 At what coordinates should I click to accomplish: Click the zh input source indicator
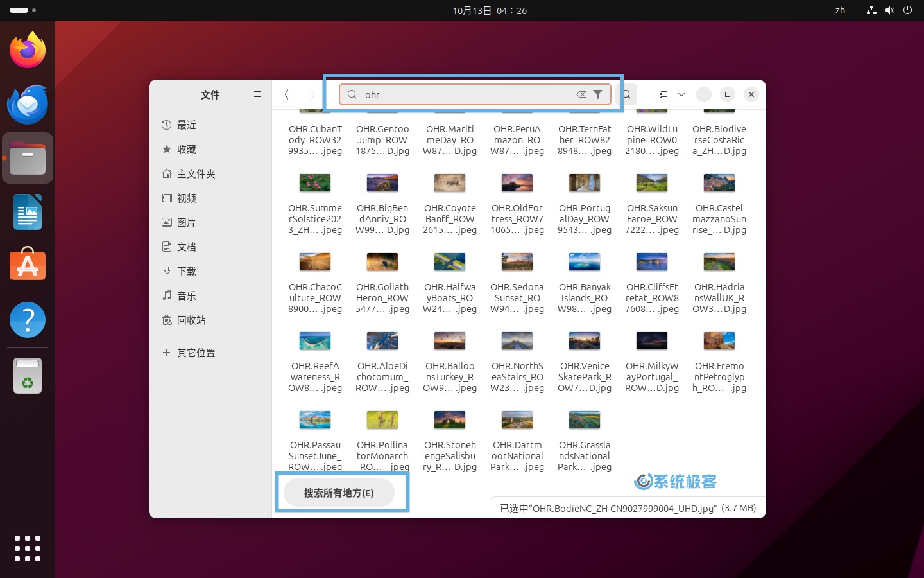(840, 10)
